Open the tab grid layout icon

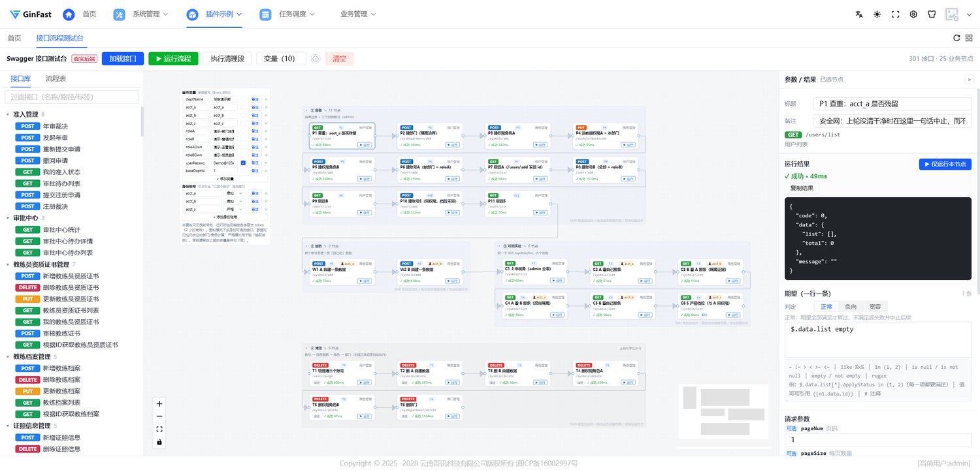pos(969,39)
